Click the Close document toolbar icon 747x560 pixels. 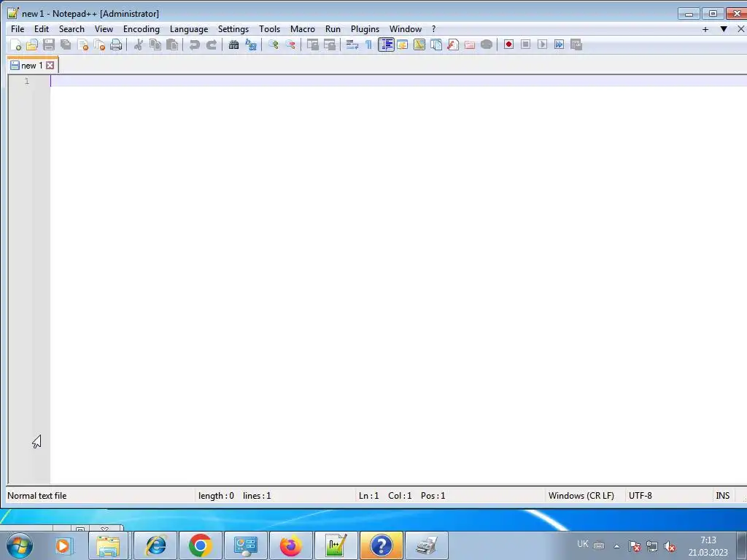pos(83,44)
